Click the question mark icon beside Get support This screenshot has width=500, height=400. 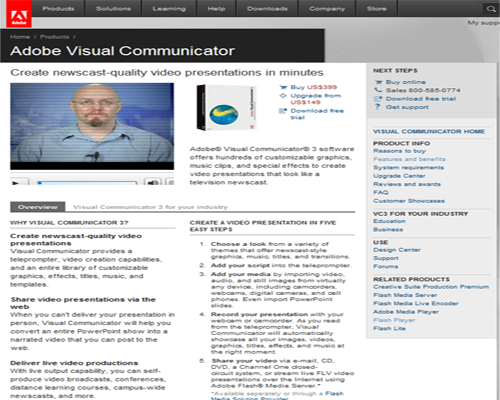378,107
